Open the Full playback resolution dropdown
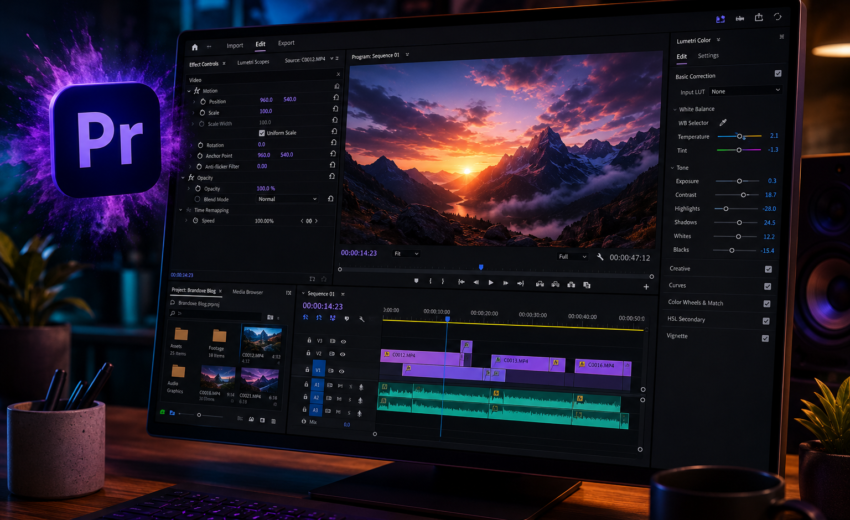The image size is (850, 520). [572, 256]
